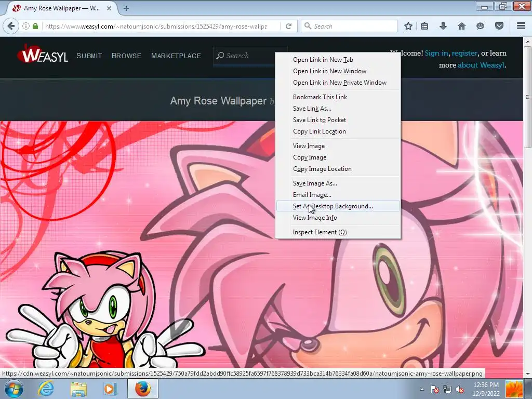Open Windows Explorer folder on taskbar
532x399 pixels.
point(78,389)
